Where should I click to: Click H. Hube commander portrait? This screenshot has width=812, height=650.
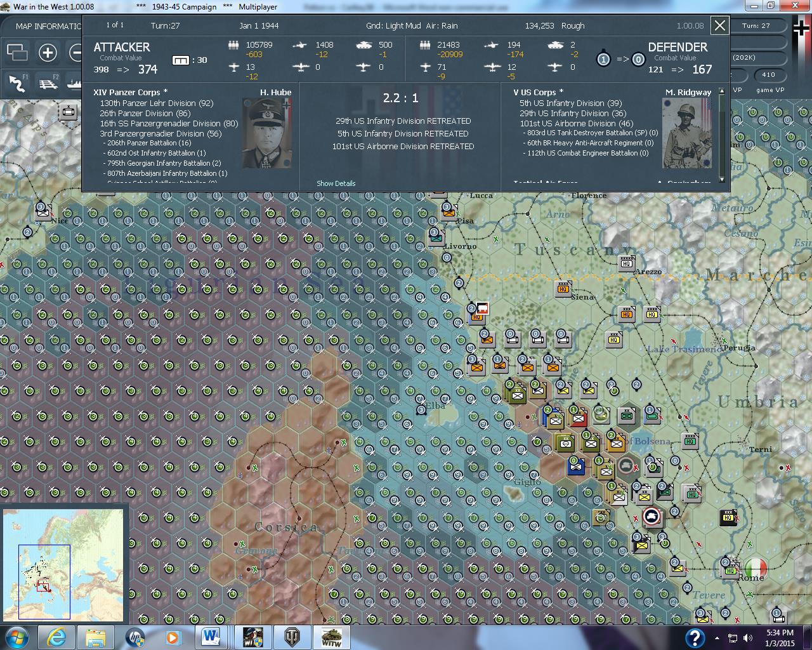pos(267,133)
